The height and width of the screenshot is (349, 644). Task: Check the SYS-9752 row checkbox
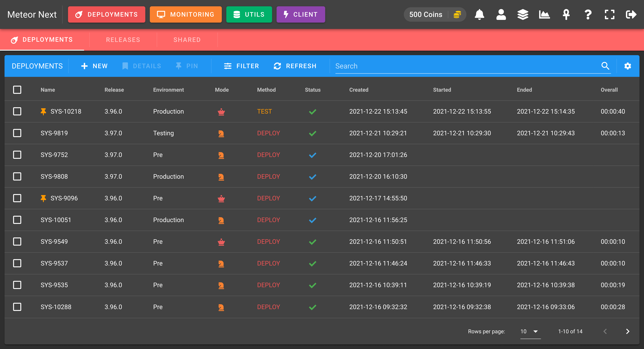[x=17, y=155]
